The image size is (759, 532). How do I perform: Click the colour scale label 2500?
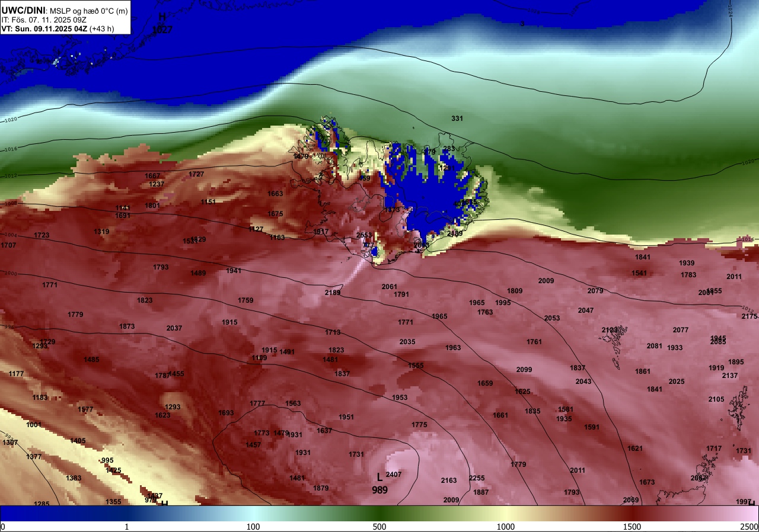750,527
